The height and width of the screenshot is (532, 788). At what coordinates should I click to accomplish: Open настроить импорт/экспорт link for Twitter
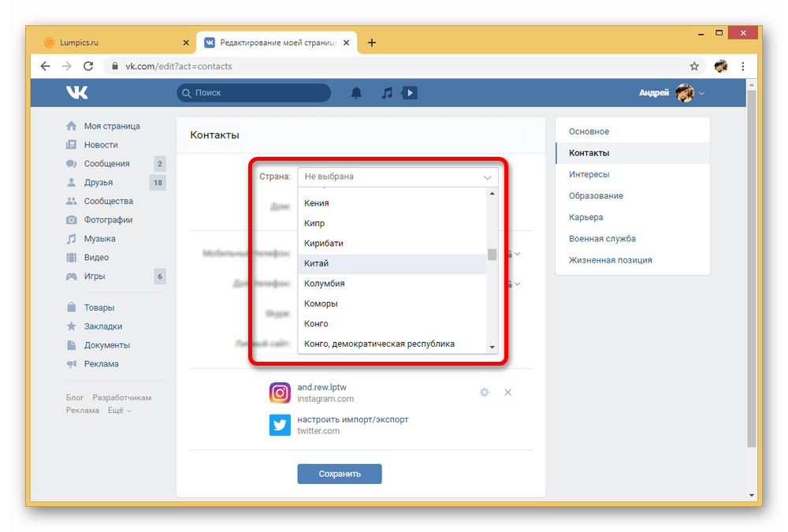352,419
